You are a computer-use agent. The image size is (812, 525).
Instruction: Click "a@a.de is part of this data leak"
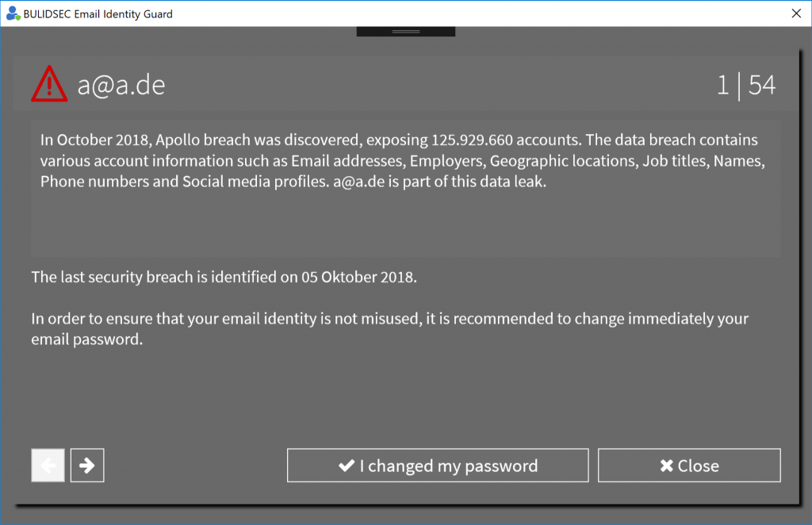[x=439, y=182]
